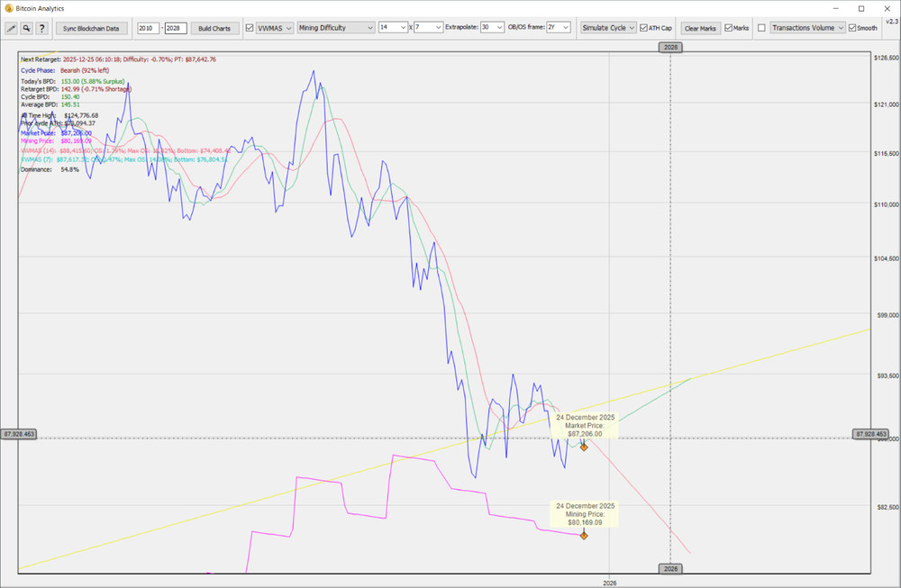Toggle the Smooth checkbox
This screenshot has width=901, height=588.
[x=852, y=28]
